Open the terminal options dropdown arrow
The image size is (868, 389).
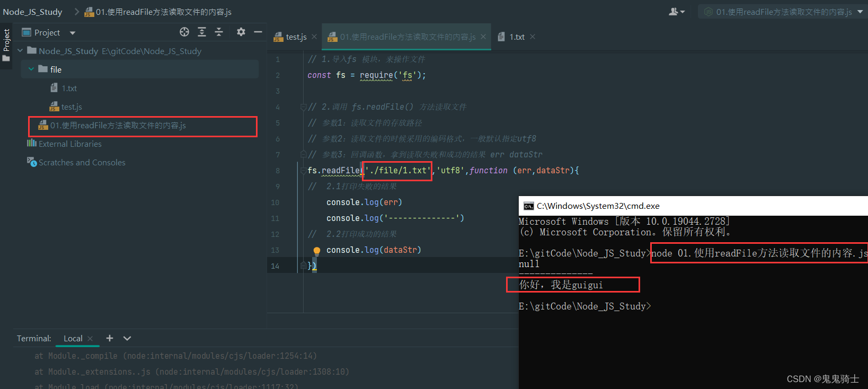(x=127, y=338)
